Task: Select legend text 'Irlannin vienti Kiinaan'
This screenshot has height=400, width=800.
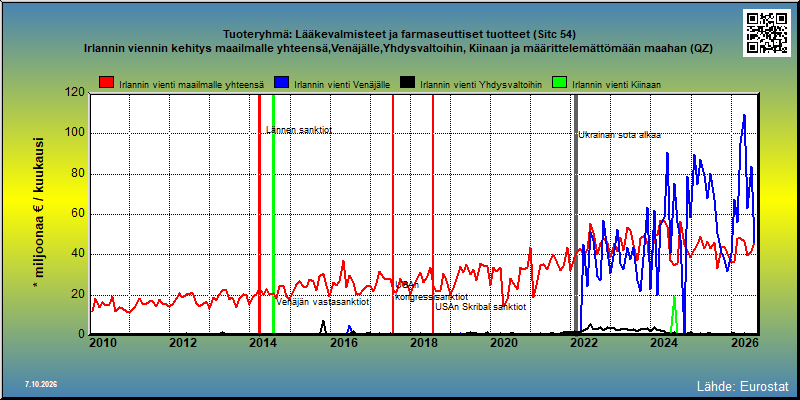Action: click(x=617, y=85)
